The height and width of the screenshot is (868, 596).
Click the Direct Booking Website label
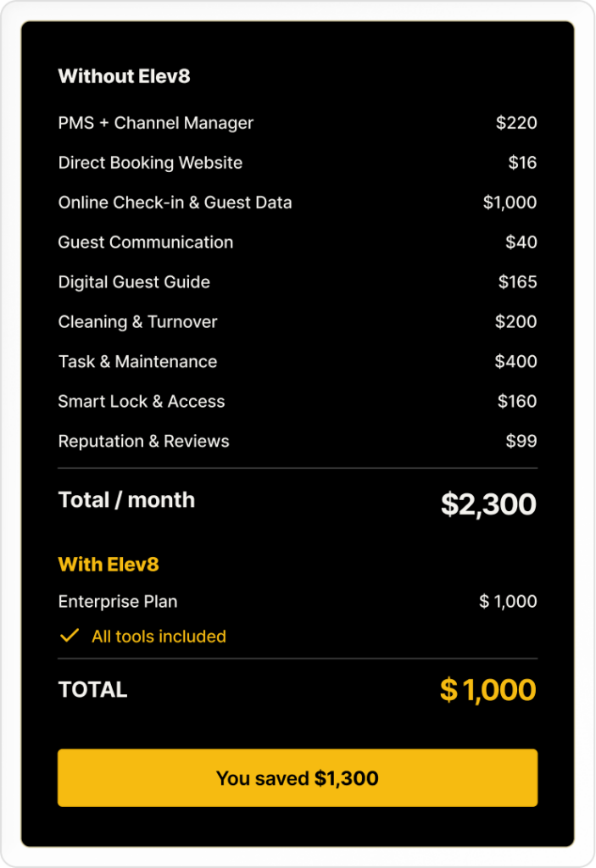tap(150, 163)
